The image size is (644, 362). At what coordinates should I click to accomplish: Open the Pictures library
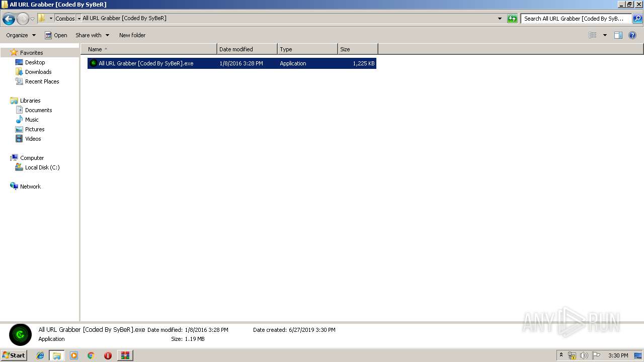pyautogui.click(x=35, y=129)
